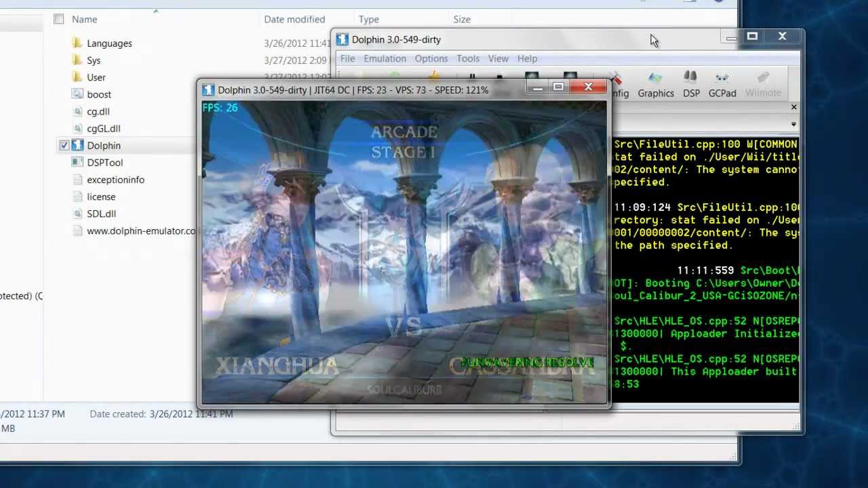Open the Emulation menu
This screenshot has width=868, height=488.
[x=384, y=59]
